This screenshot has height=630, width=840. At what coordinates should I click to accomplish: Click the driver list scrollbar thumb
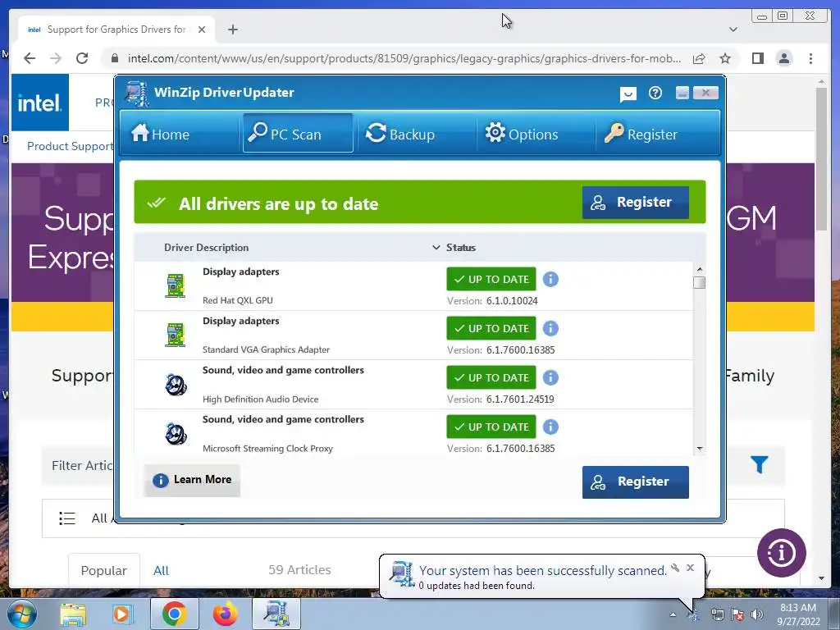point(699,282)
